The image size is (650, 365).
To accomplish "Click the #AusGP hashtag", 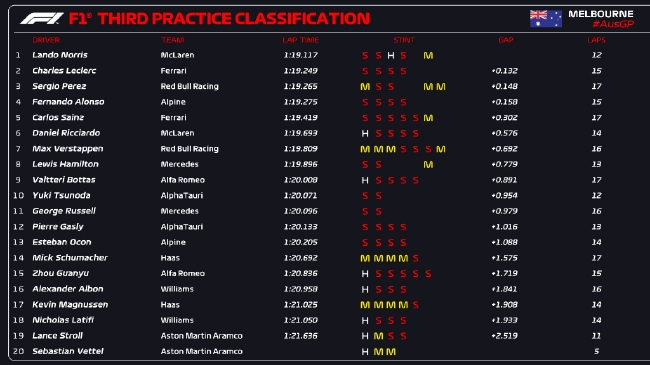I will pos(613,24).
